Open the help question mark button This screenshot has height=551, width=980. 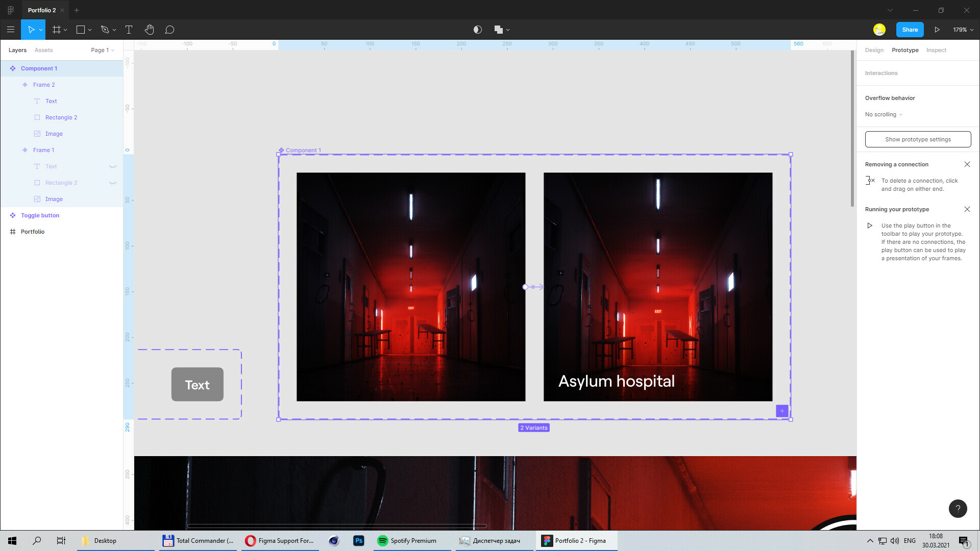pyautogui.click(x=958, y=508)
